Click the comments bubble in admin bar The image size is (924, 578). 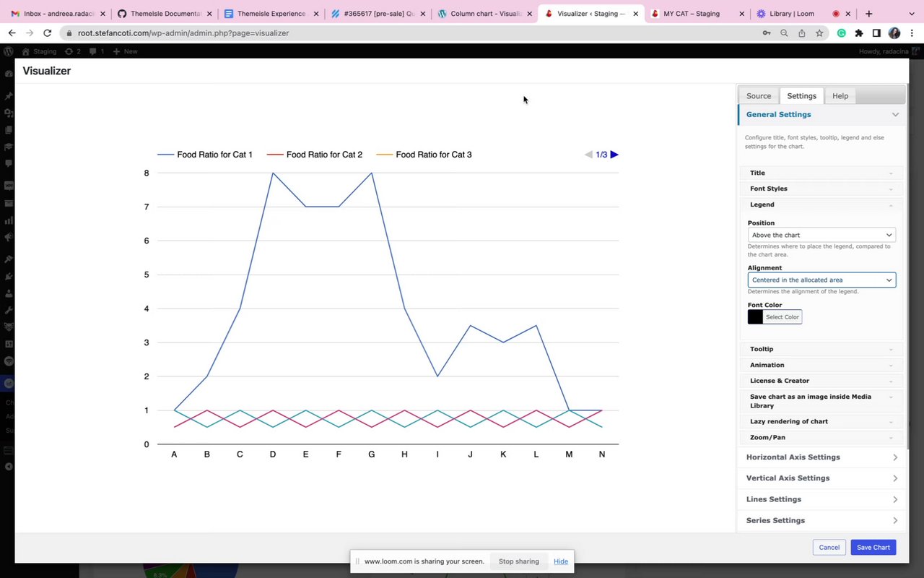(97, 51)
